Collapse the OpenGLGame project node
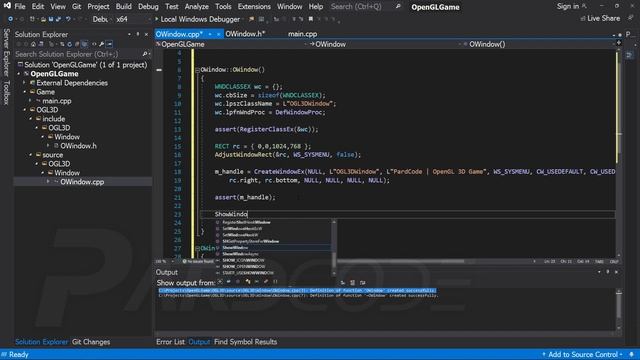This screenshot has width=640, height=360. [x=19, y=74]
